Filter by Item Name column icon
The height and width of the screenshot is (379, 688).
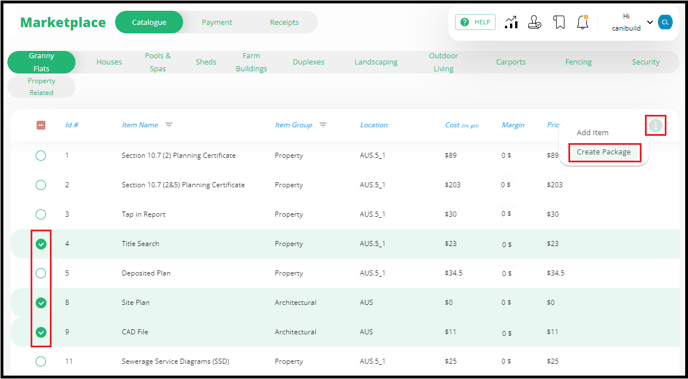168,125
